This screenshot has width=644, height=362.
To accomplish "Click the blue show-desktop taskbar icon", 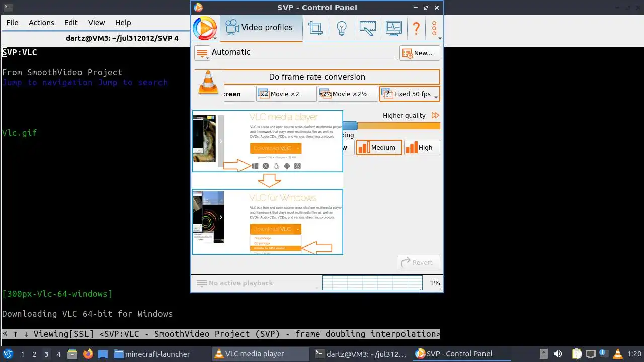I will (x=103, y=354).
